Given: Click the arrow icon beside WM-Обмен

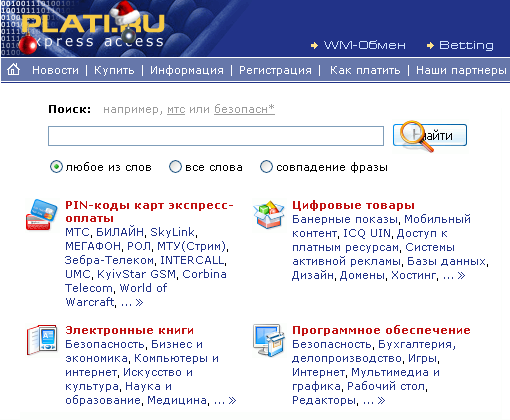Looking at the screenshot, I should (314, 45).
